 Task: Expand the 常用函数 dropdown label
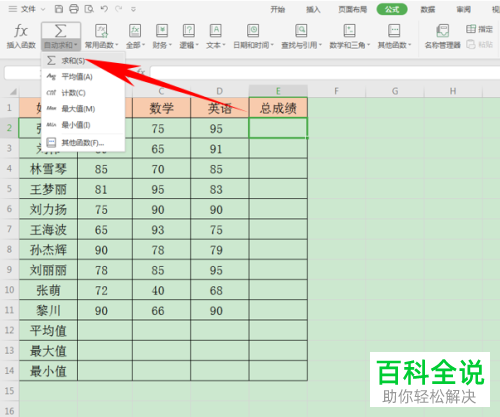point(101,45)
